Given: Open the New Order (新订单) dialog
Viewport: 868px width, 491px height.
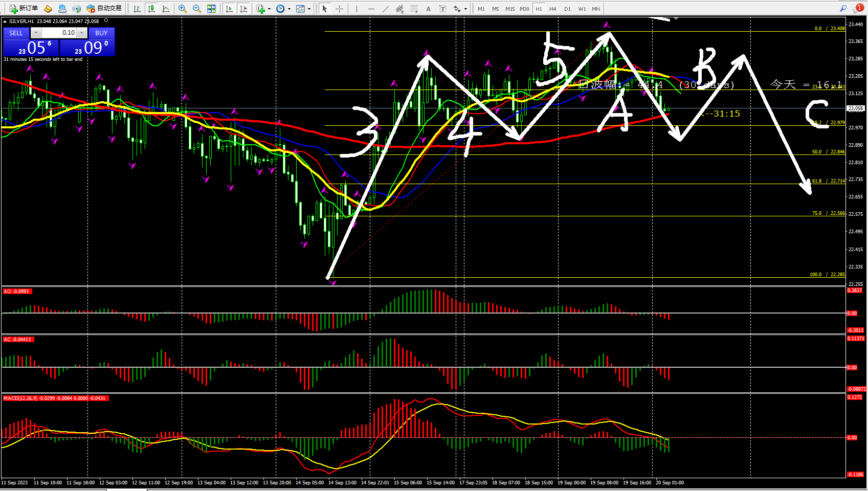Looking at the screenshot, I should [24, 8].
